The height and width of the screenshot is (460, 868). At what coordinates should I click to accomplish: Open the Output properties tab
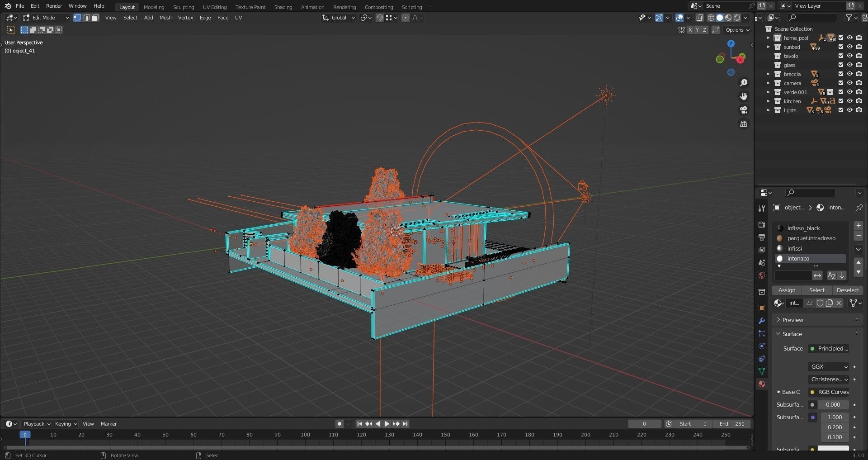coord(762,237)
